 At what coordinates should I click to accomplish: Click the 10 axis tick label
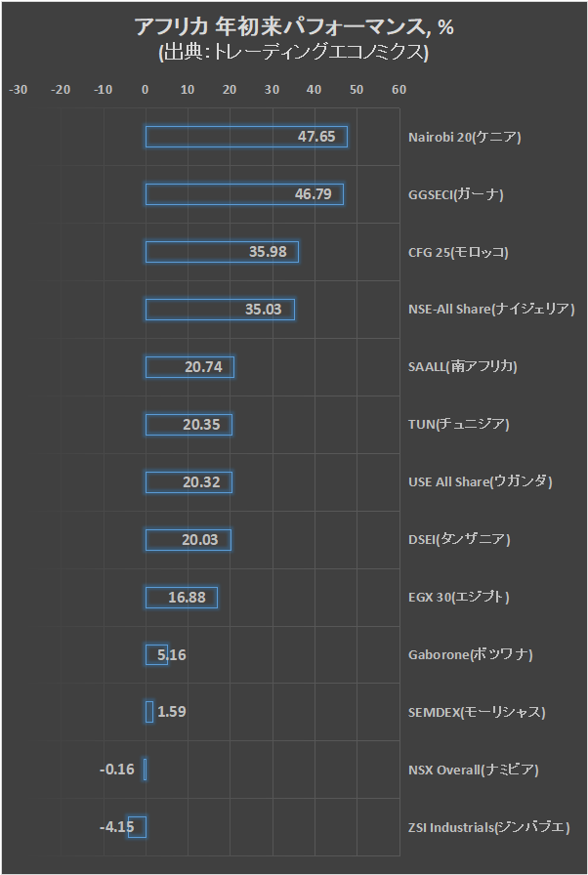coord(188,90)
